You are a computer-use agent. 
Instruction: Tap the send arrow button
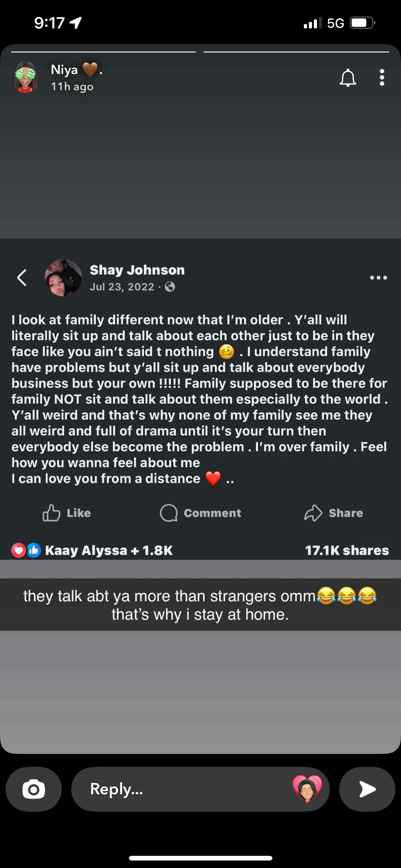[367, 789]
